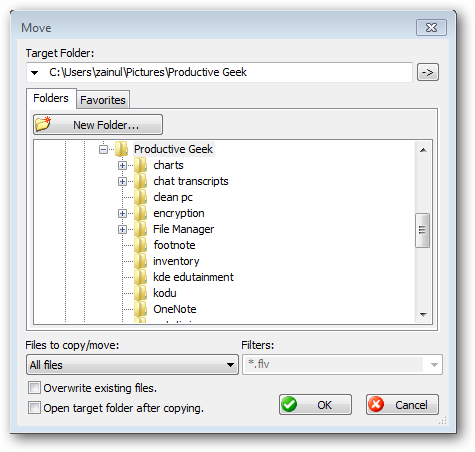This screenshot has height=452, width=475.
Task: Select the kde edutainment folder label
Action: click(x=193, y=277)
